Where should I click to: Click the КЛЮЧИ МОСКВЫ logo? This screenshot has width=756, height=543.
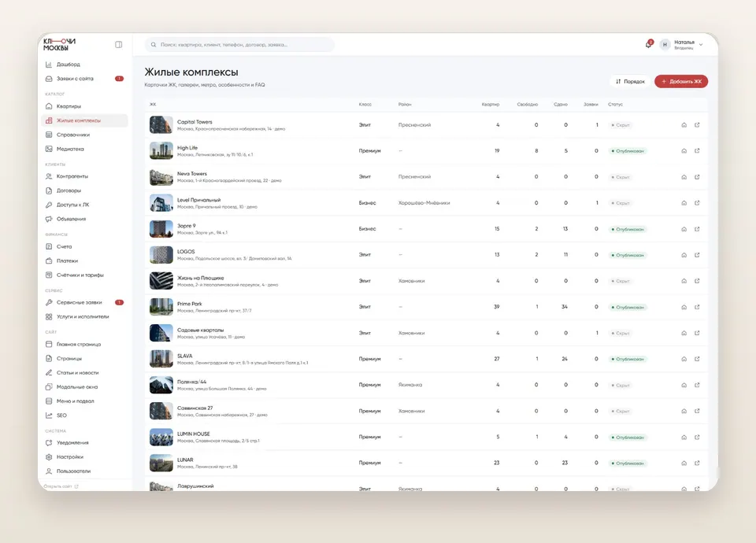click(x=59, y=44)
